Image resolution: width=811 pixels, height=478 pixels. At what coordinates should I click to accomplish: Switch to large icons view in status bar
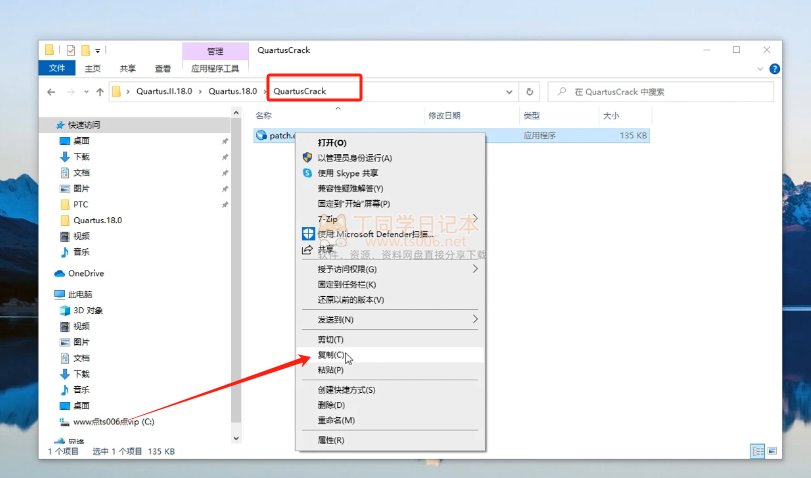[x=772, y=452]
